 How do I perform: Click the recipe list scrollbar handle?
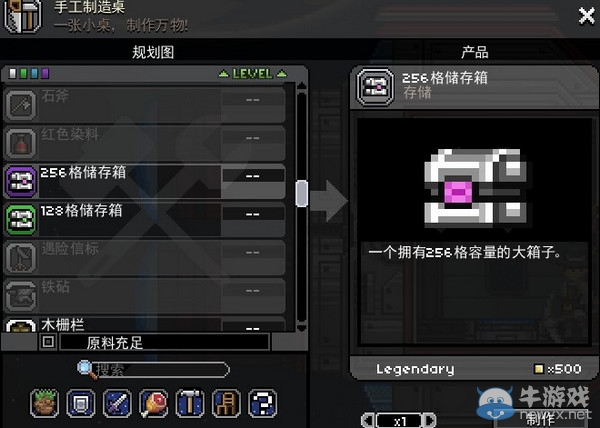coord(302,194)
